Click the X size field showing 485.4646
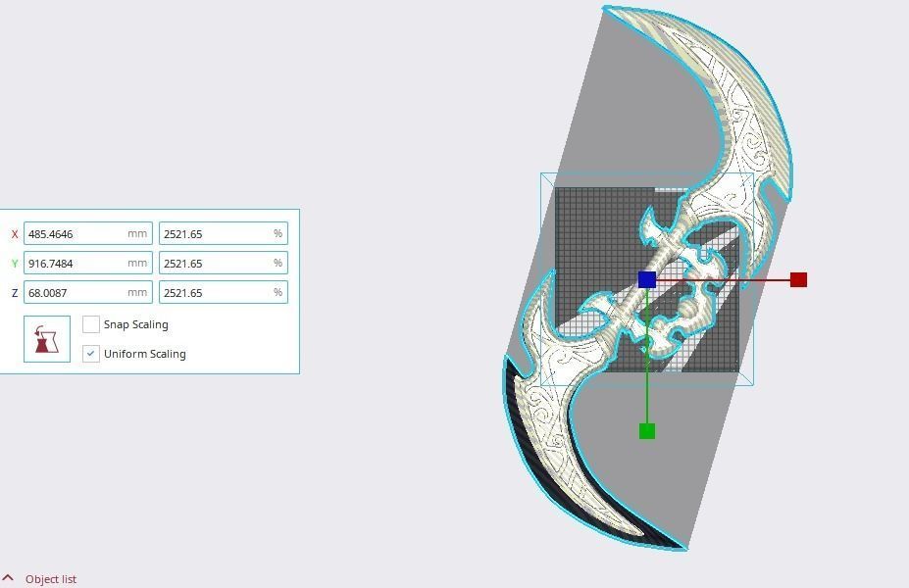Viewport: 909px width, 588px height. 88,233
